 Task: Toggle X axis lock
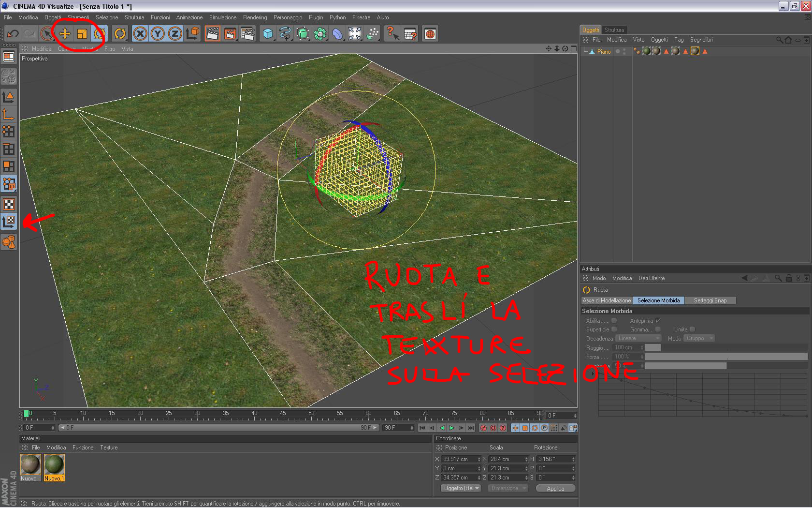[x=140, y=34]
